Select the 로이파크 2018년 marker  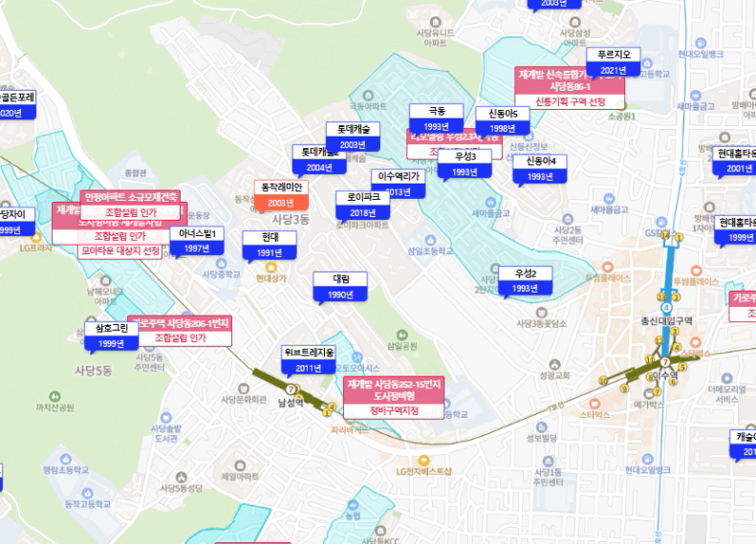(x=362, y=205)
